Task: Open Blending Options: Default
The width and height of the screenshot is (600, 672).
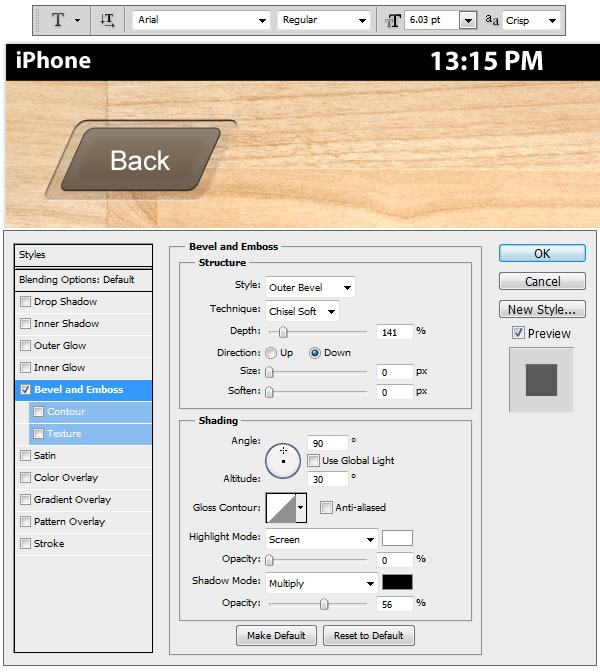Action: click(x=83, y=280)
